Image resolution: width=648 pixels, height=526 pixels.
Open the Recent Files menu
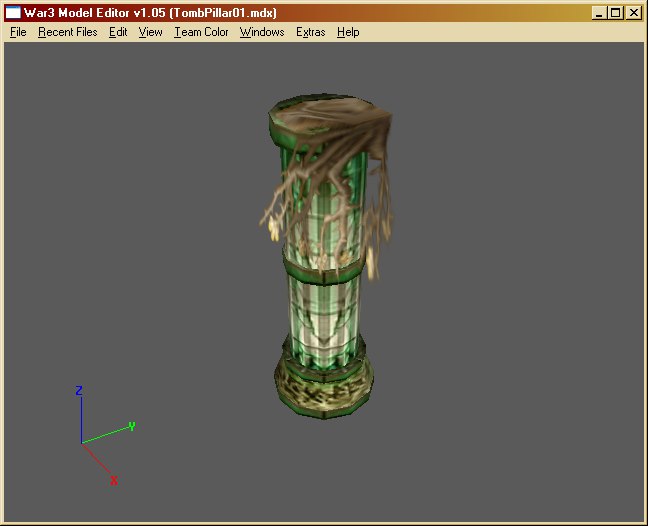pyautogui.click(x=68, y=32)
